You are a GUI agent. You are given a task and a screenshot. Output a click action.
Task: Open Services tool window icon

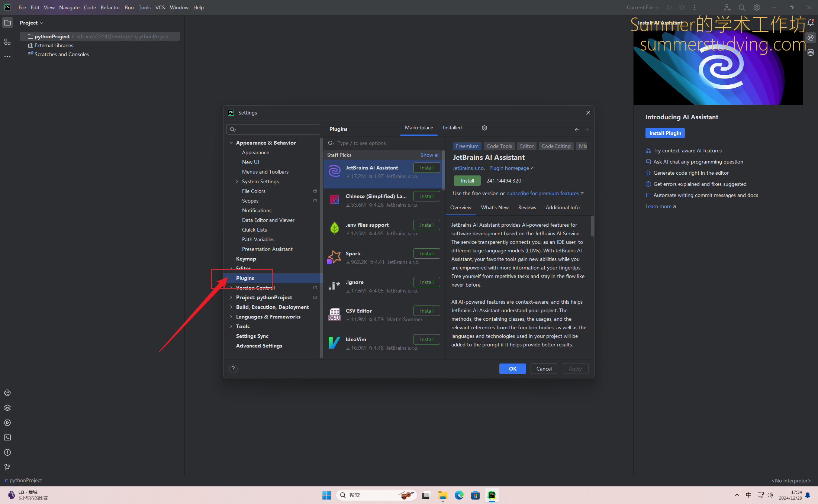point(7,423)
